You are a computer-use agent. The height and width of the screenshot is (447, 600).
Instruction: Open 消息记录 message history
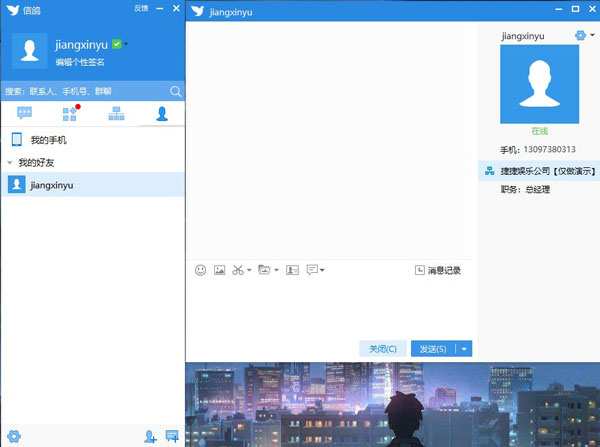(438, 270)
